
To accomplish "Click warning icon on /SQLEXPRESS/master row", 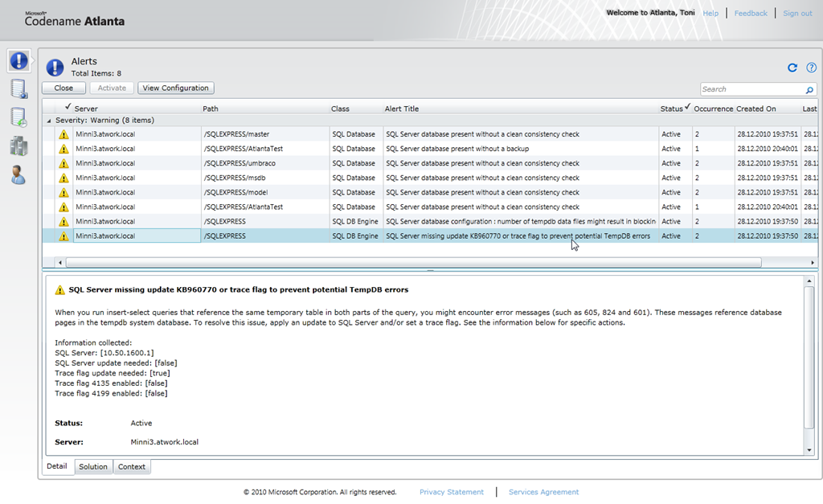I will 63,134.
